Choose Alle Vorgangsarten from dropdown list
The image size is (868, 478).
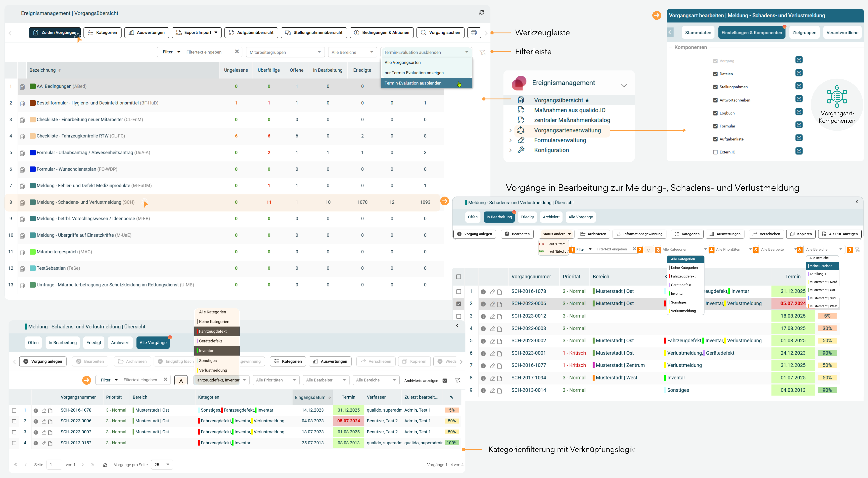point(427,62)
